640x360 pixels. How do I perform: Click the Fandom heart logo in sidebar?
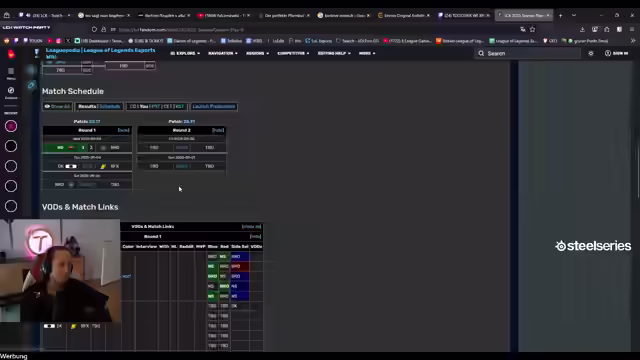click(11, 54)
